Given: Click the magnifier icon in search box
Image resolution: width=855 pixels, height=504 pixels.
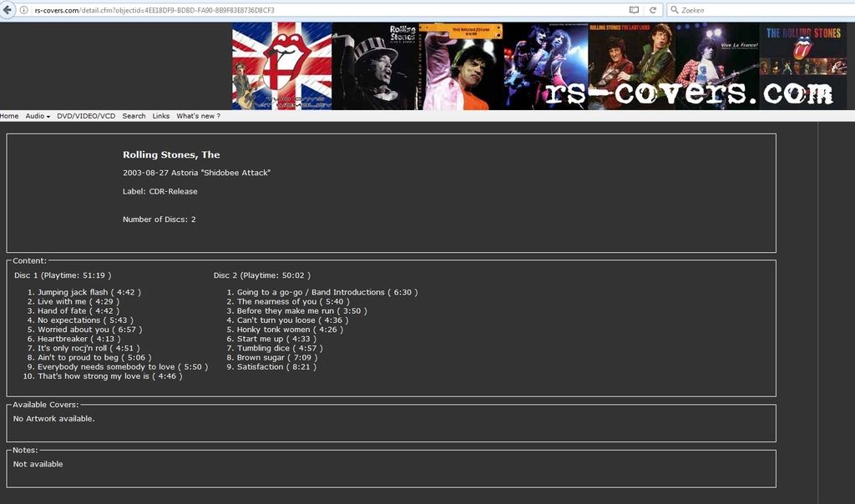Looking at the screenshot, I should [675, 10].
